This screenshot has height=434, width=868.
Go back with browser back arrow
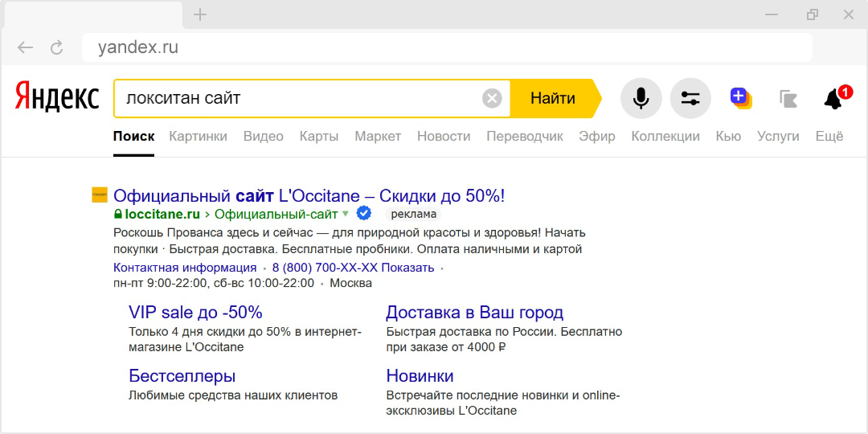[x=25, y=47]
